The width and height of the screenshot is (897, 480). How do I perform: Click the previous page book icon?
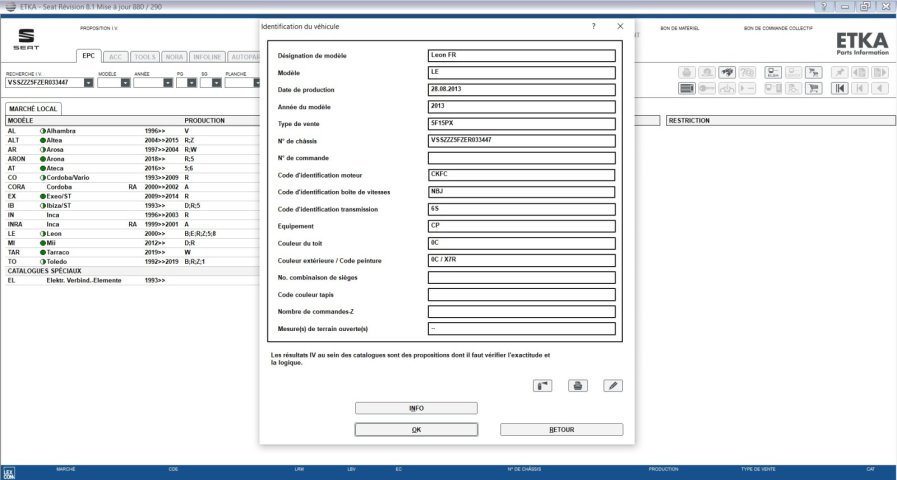click(x=859, y=73)
